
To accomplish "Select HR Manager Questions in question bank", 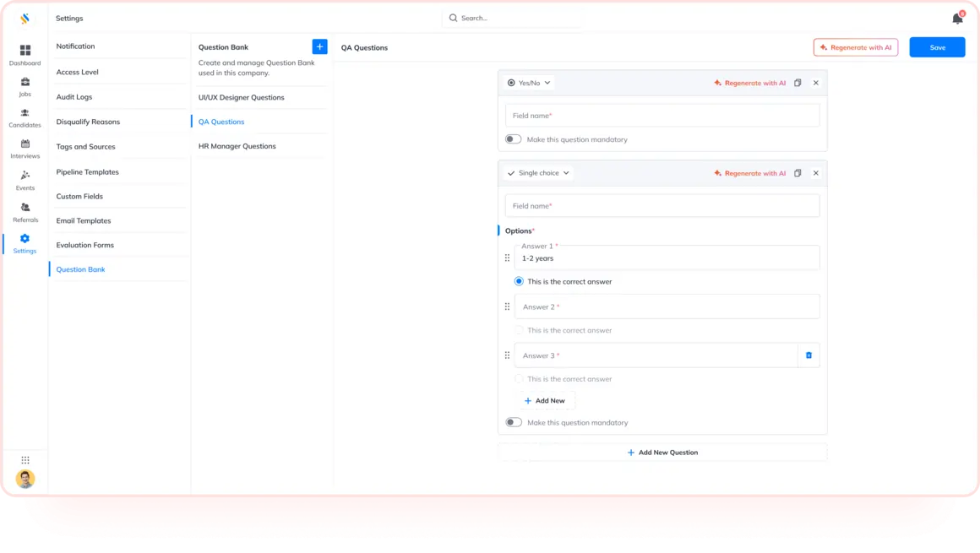I will 237,146.
